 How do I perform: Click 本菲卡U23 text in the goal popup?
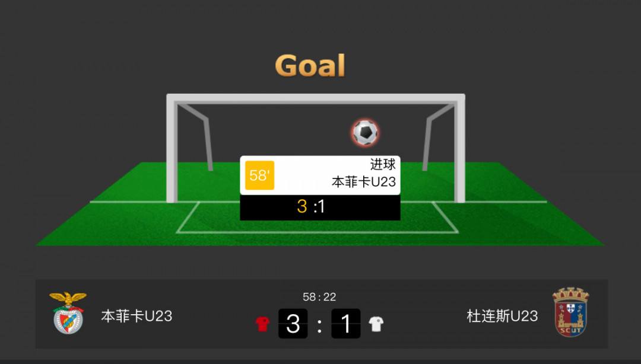pos(364,182)
